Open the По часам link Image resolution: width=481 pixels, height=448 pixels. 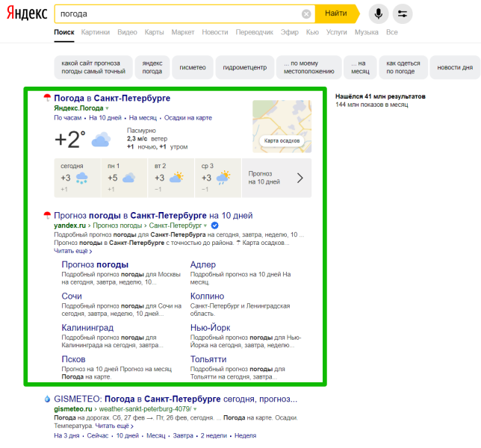click(x=68, y=118)
